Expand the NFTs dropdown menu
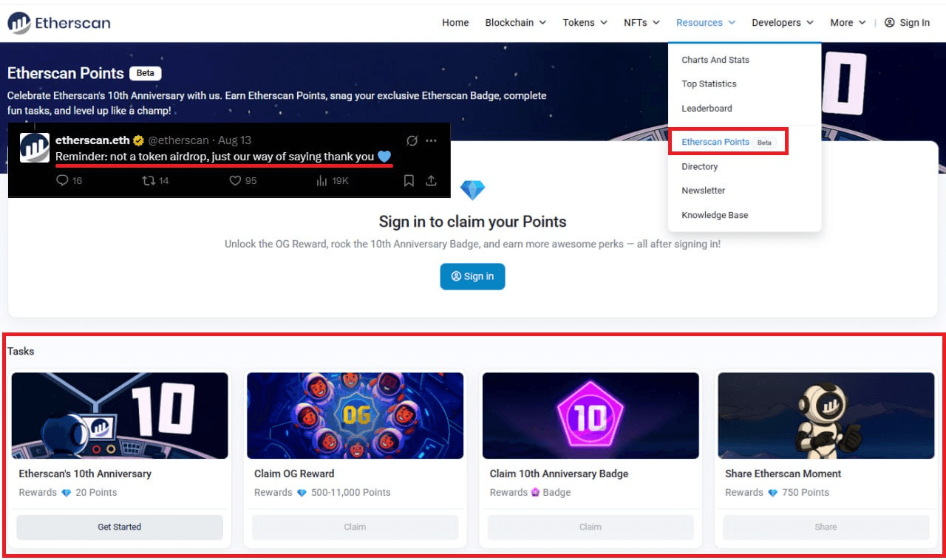This screenshot has width=946, height=560. 642,23
